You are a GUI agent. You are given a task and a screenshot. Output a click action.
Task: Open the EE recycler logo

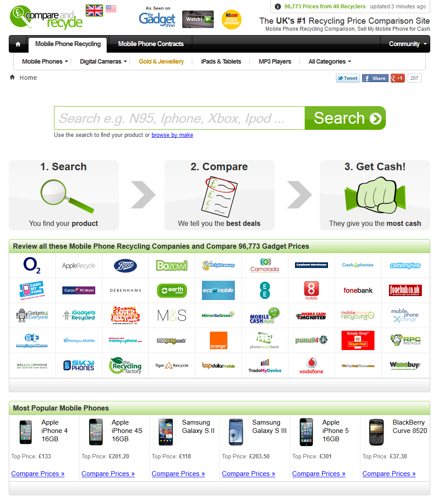(x=265, y=290)
